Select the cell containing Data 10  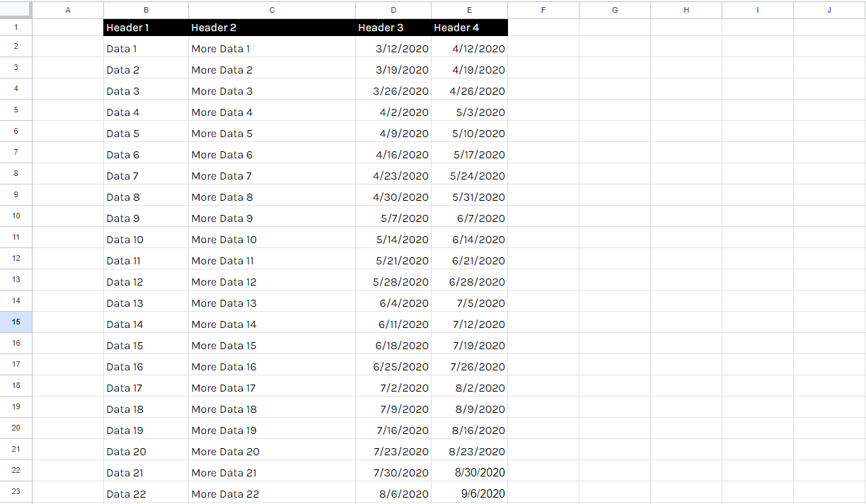[146, 238]
